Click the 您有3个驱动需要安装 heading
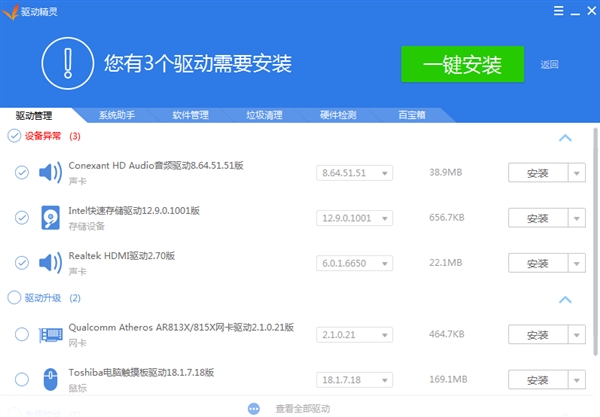The width and height of the screenshot is (600, 417). (x=198, y=64)
